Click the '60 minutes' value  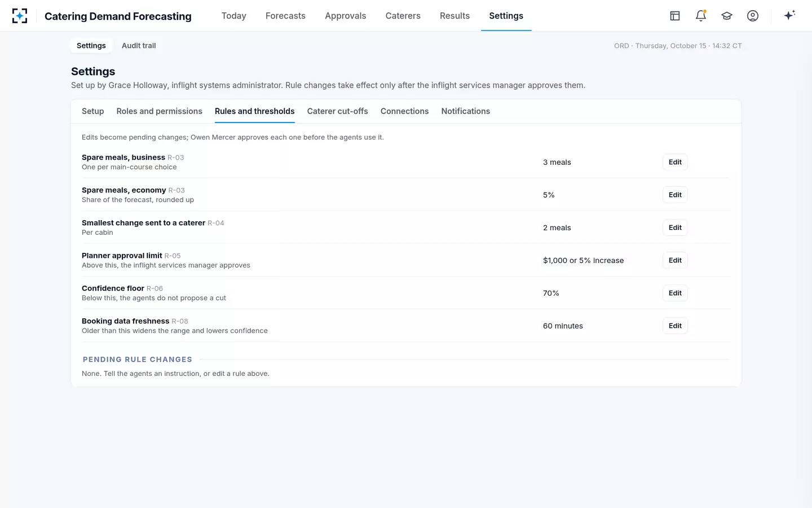(563, 326)
